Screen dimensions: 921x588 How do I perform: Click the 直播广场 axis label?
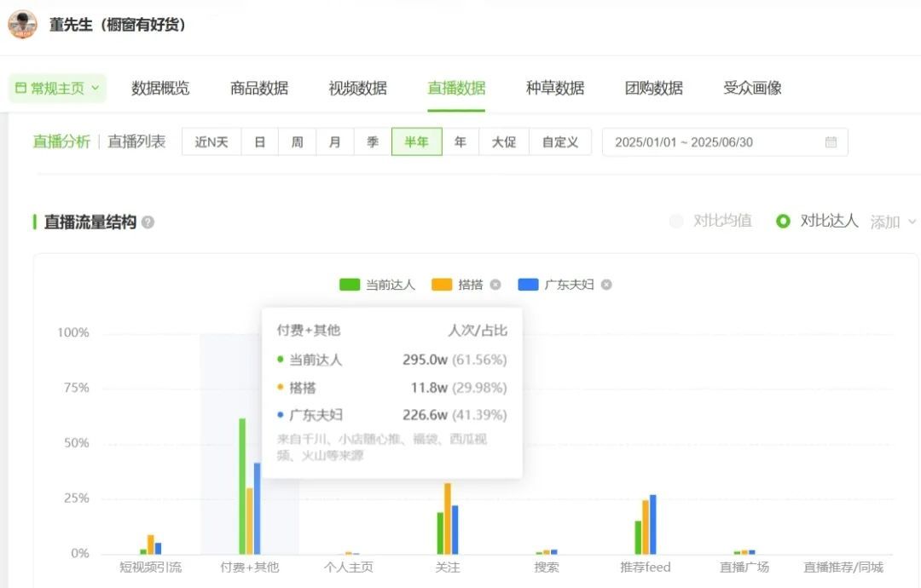[744, 568]
